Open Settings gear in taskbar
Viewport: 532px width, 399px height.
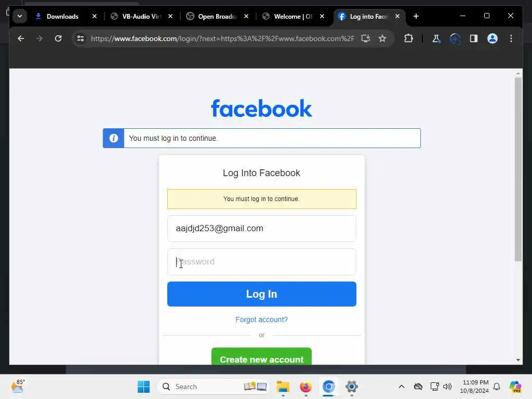click(352, 387)
